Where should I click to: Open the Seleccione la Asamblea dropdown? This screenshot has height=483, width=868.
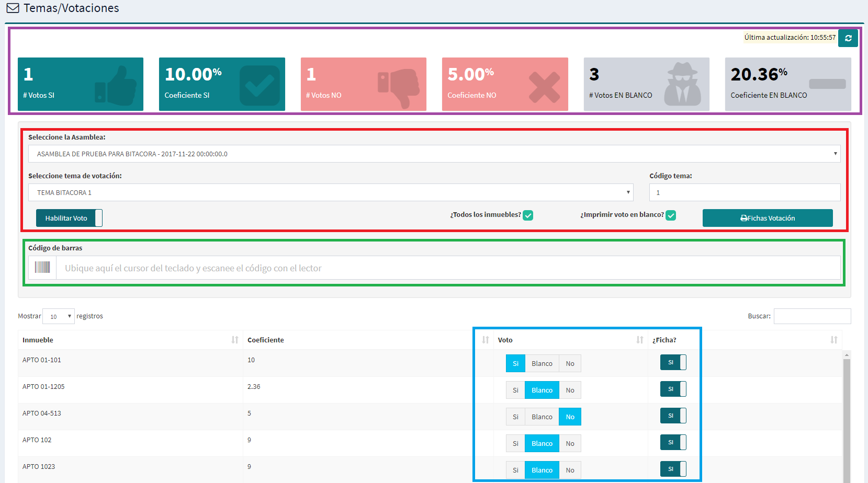point(434,154)
